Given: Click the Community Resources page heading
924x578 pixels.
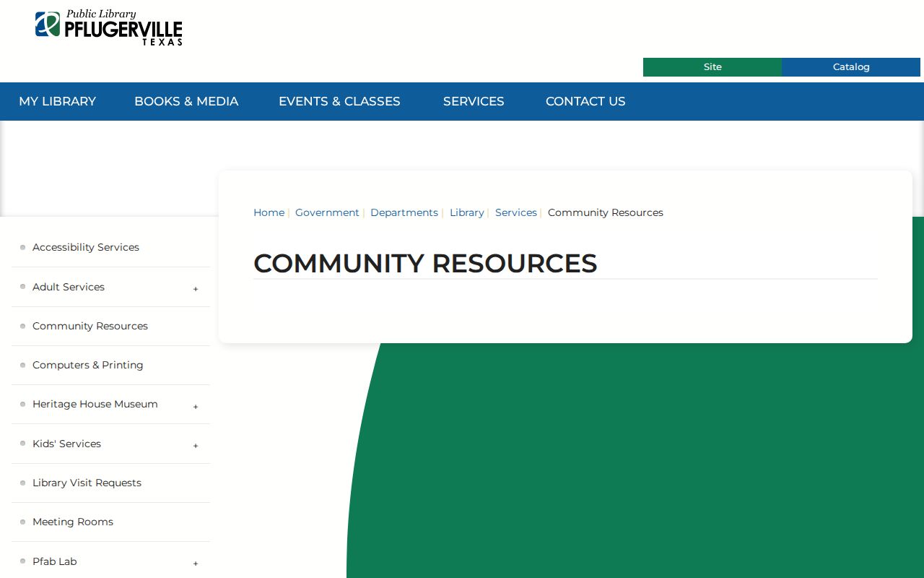Looking at the screenshot, I should (x=425, y=263).
